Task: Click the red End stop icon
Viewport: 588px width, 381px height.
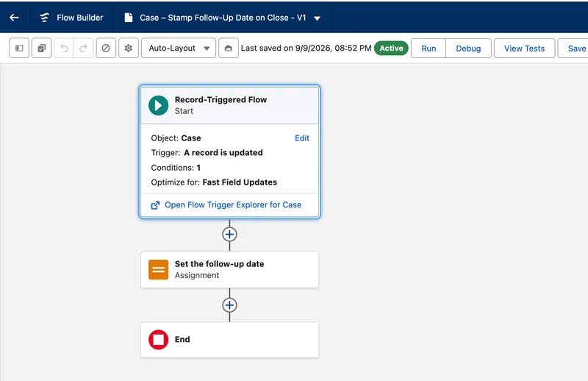Action: (158, 340)
